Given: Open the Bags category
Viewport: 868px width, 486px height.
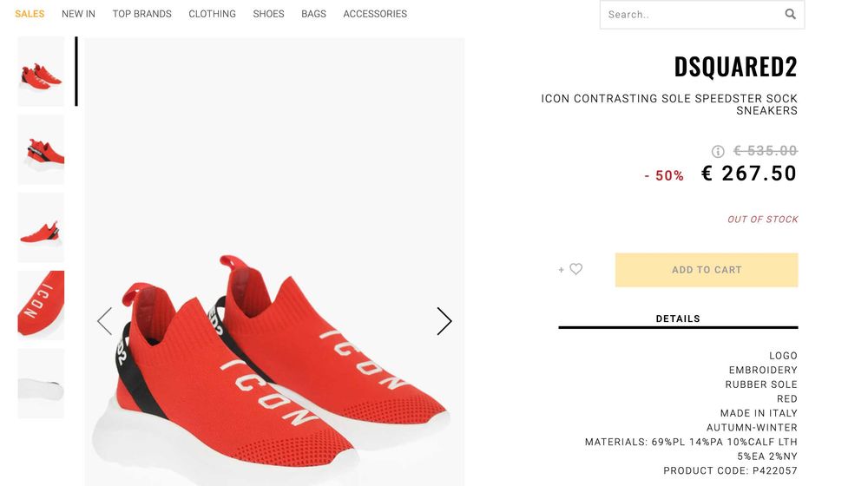Looking at the screenshot, I should [313, 14].
